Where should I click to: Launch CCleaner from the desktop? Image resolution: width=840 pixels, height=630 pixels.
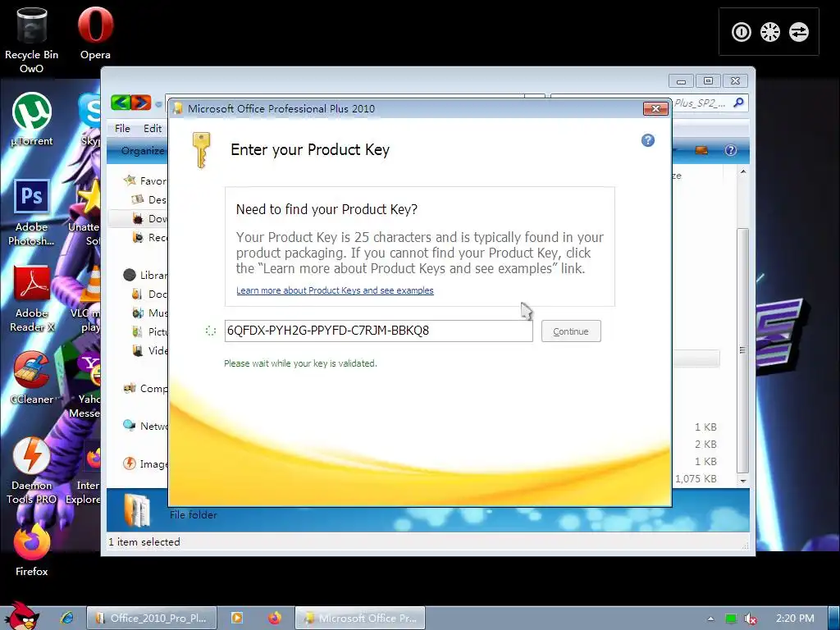coord(32,377)
